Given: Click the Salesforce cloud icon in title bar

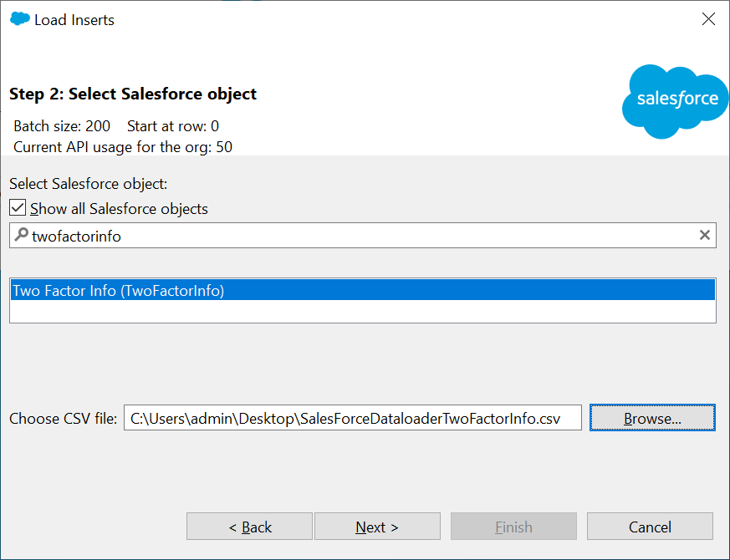Looking at the screenshot, I should tap(20, 19).
